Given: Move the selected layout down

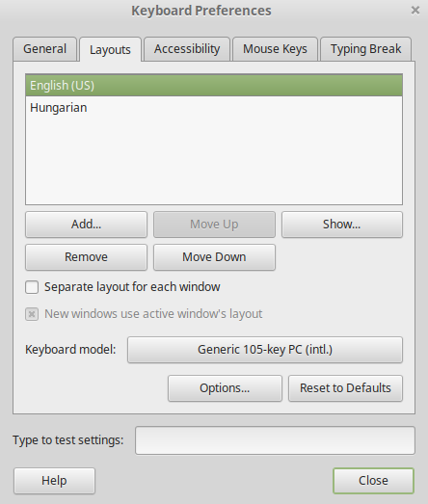Looking at the screenshot, I should point(214,257).
